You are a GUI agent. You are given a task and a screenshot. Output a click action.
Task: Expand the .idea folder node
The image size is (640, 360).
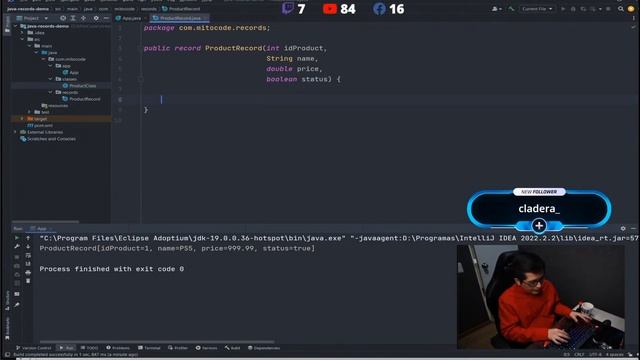tap(22, 33)
